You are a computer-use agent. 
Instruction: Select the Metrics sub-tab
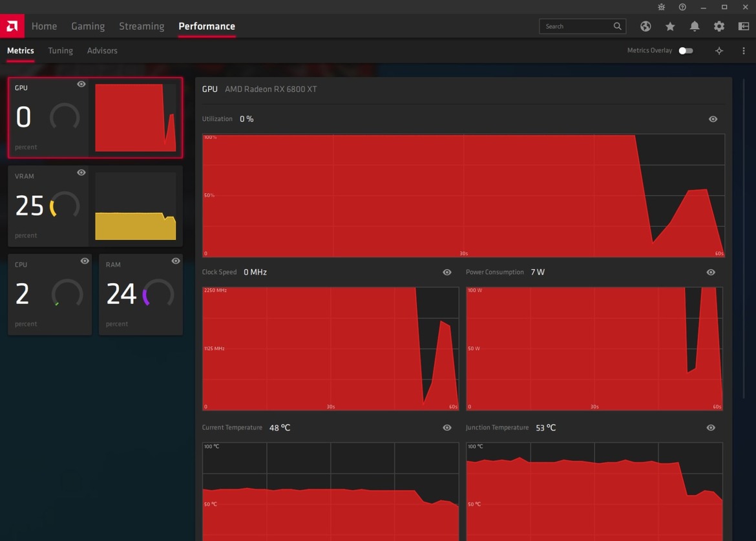[20, 50]
